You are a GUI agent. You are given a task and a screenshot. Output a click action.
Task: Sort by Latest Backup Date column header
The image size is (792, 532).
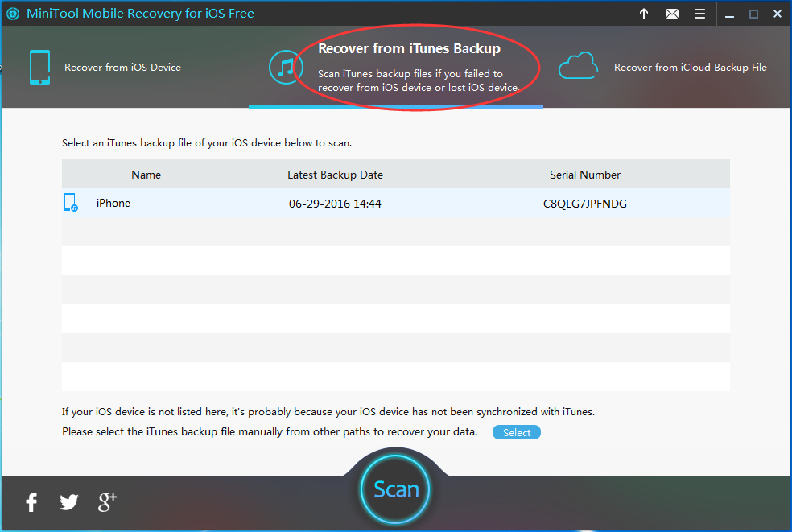pos(336,175)
